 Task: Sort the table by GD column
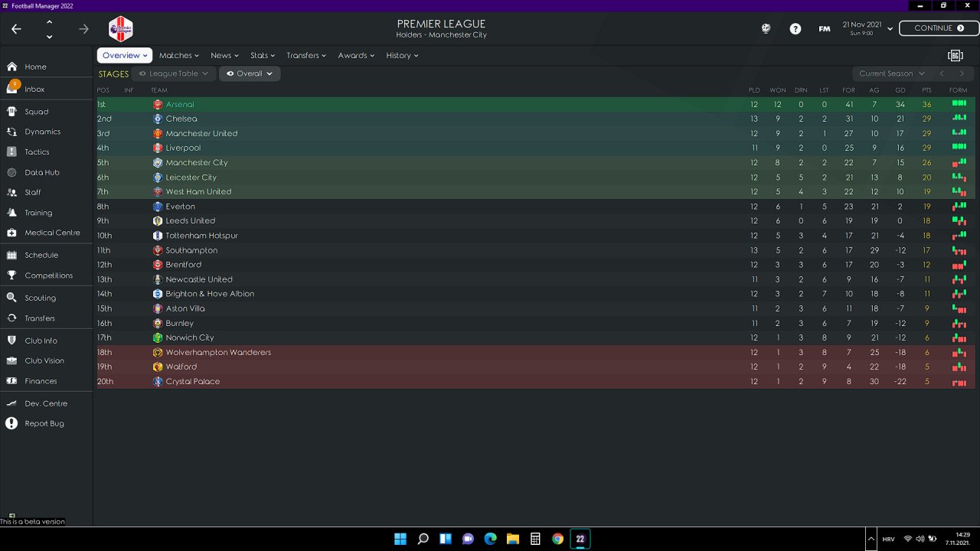(x=900, y=90)
